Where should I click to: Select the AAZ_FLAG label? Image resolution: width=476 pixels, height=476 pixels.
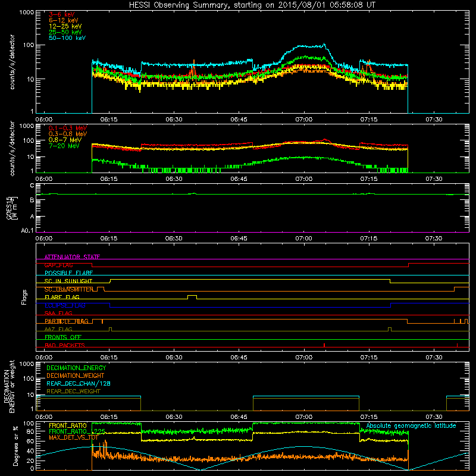click(x=58, y=329)
